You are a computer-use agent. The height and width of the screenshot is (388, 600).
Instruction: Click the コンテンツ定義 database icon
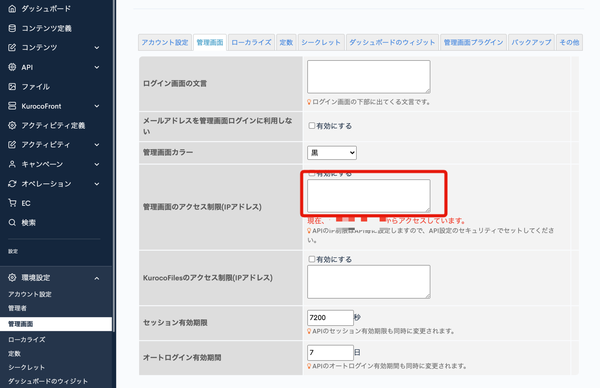pyautogui.click(x=12, y=28)
